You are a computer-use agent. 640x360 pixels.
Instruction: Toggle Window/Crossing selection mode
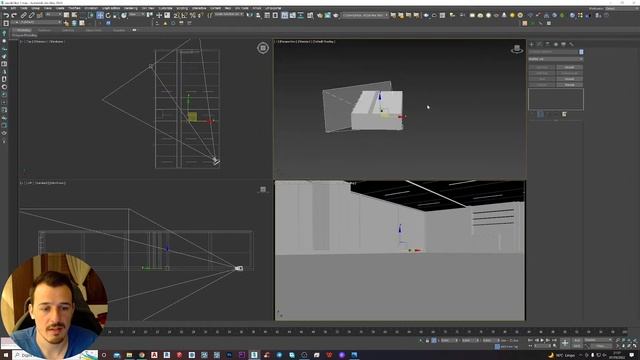click(x=91, y=15)
